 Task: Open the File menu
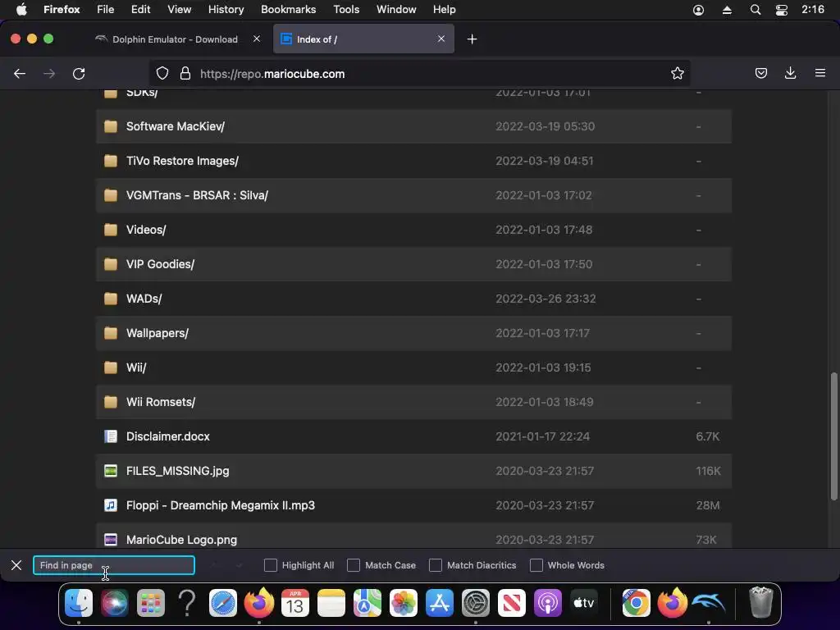pos(106,10)
